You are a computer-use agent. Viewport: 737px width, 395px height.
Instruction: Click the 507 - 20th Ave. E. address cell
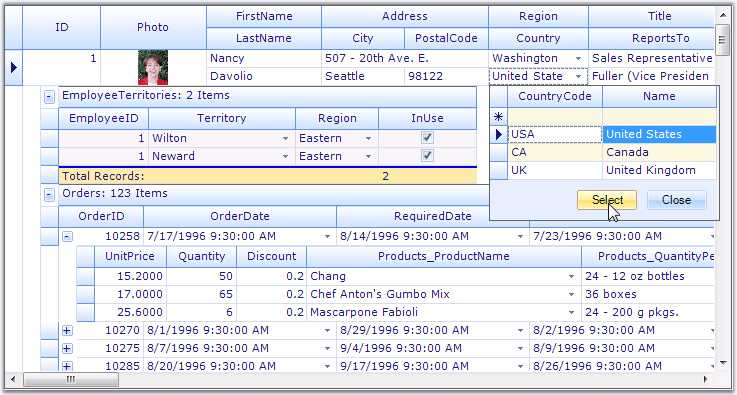[x=405, y=59]
